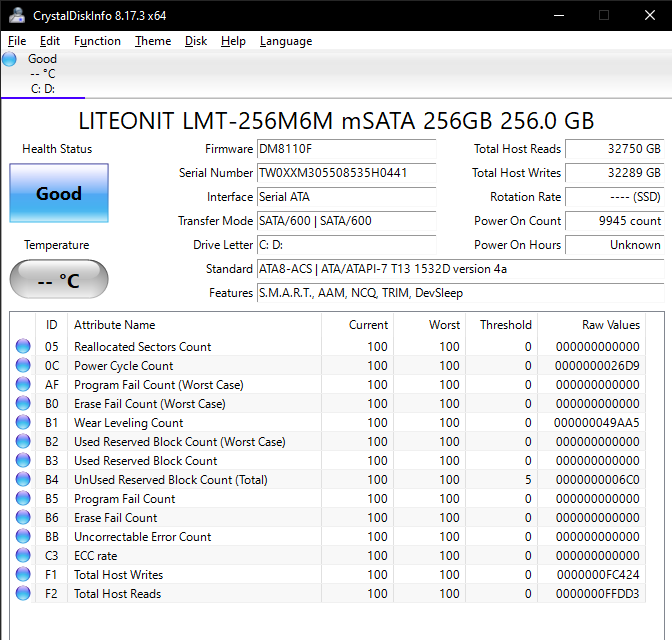Click the Health Status label
The height and width of the screenshot is (640, 672).
[x=57, y=149]
